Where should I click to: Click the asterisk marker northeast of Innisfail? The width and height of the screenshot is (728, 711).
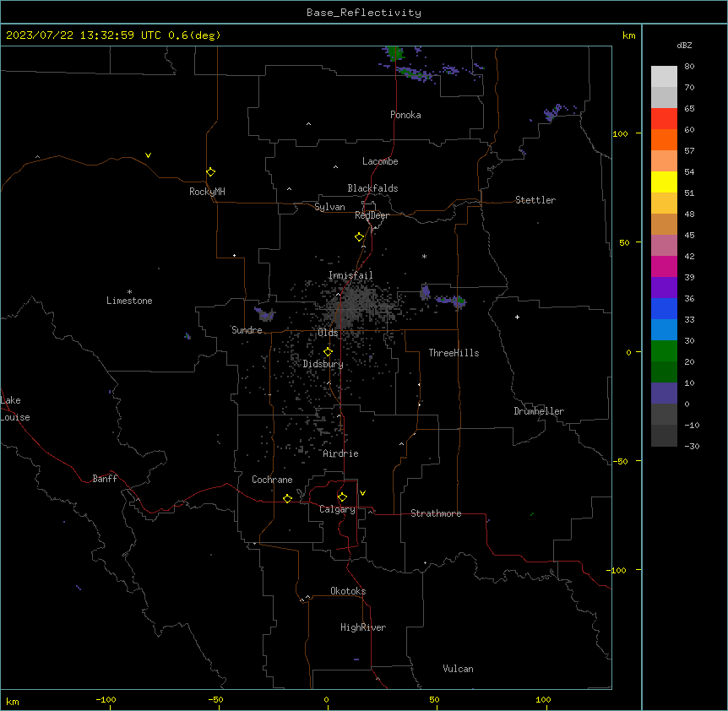pyautogui.click(x=424, y=256)
